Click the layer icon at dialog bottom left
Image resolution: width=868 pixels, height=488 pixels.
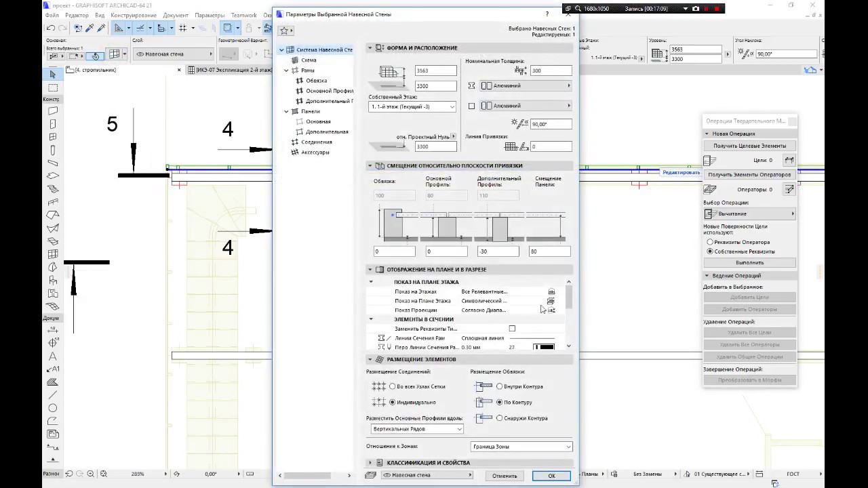tap(371, 475)
